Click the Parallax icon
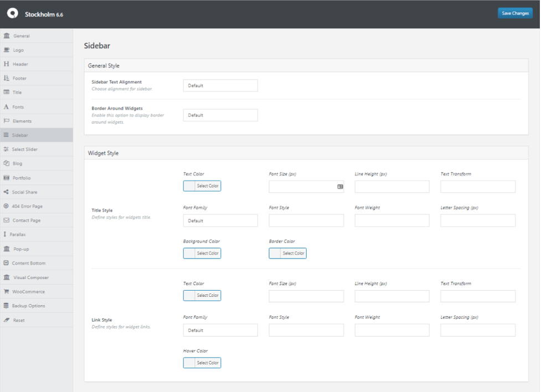This screenshot has height=392, width=541. [x=5, y=234]
